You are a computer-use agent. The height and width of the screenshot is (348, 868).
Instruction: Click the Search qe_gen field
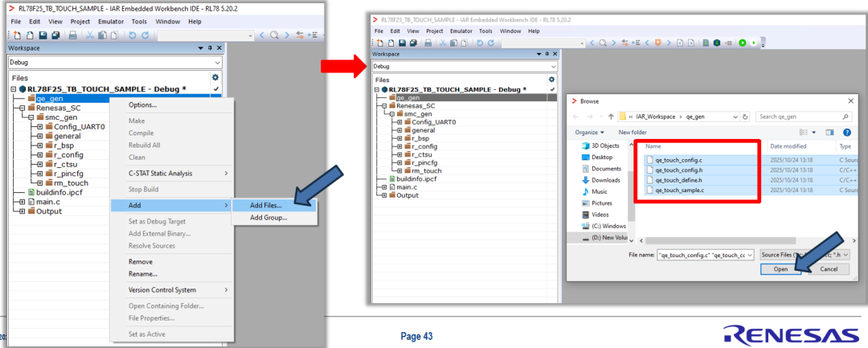click(x=799, y=117)
